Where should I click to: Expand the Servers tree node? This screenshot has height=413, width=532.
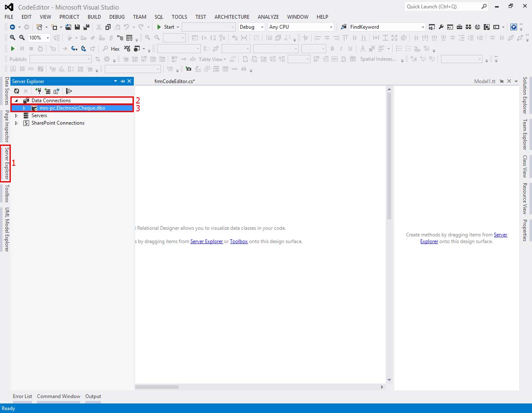coord(16,116)
